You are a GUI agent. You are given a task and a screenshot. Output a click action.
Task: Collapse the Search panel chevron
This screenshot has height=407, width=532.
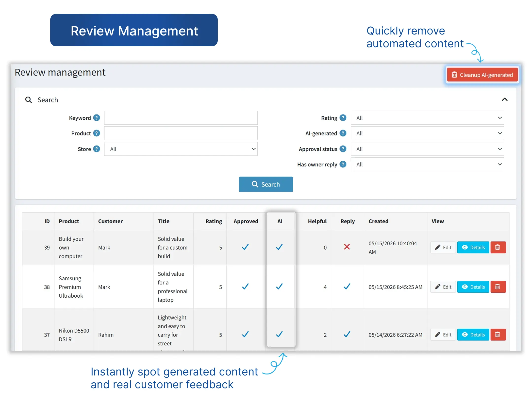point(505,100)
